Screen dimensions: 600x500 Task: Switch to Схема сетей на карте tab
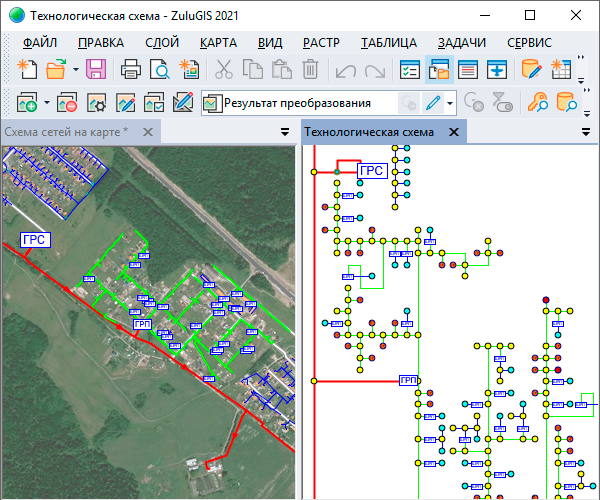click(66, 132)
